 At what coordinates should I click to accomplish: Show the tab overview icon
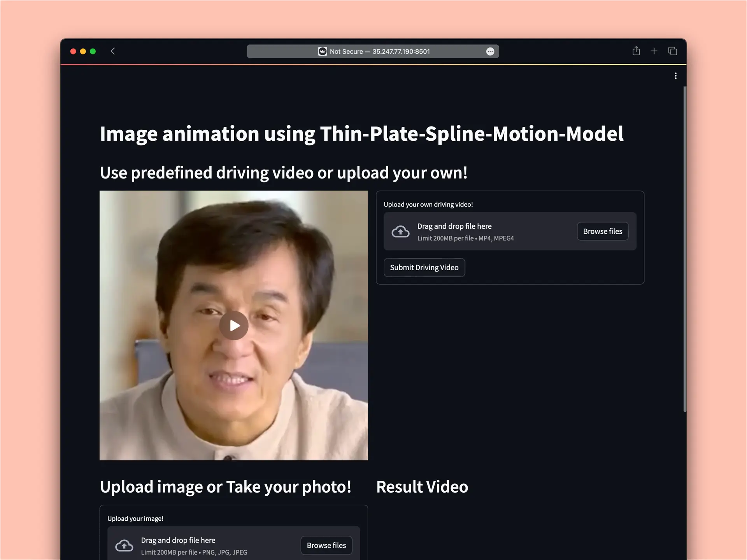pos(673,51)
